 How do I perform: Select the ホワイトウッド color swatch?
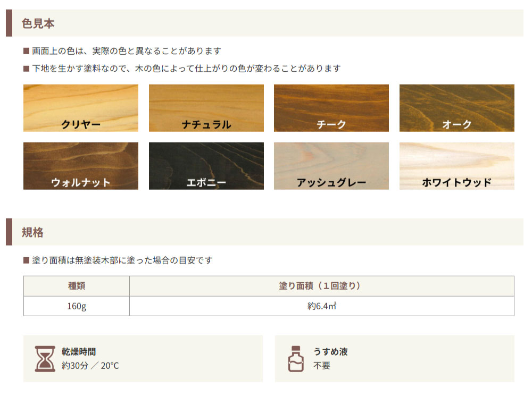coord(456,166)
